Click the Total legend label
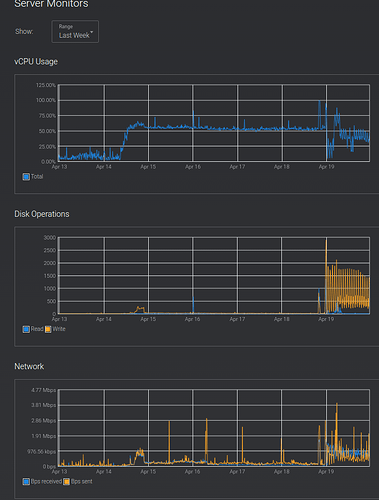 click(37, 177)
